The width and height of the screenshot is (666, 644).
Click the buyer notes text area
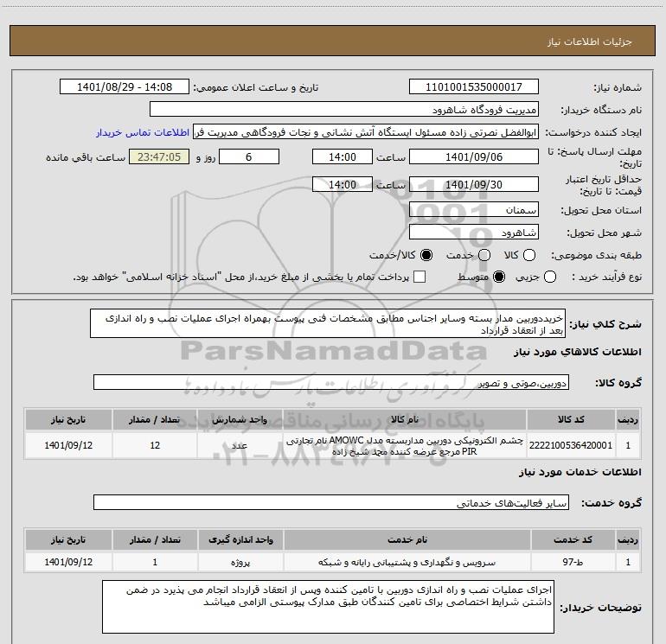pyautogui.click(x=329, y=607)
